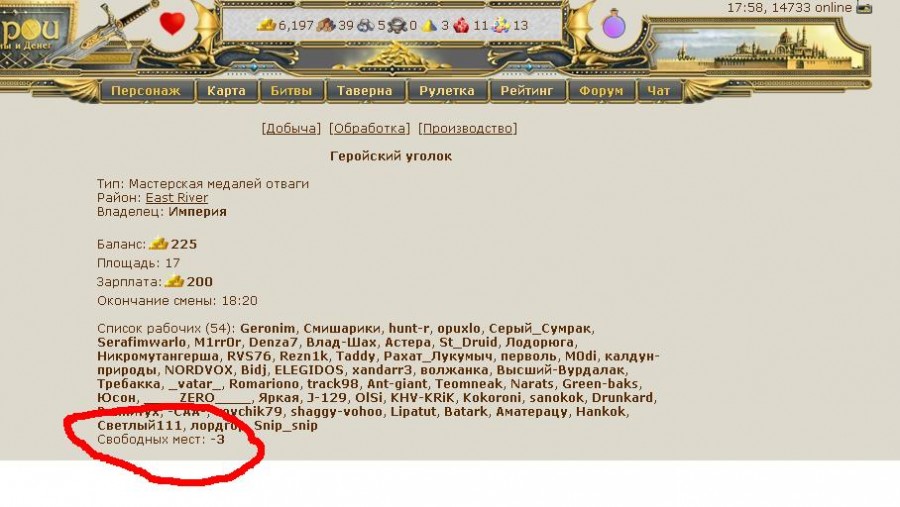Screen dimensions: 900x507
Task: Click the ore resource icon
Action: click(366, 25)
